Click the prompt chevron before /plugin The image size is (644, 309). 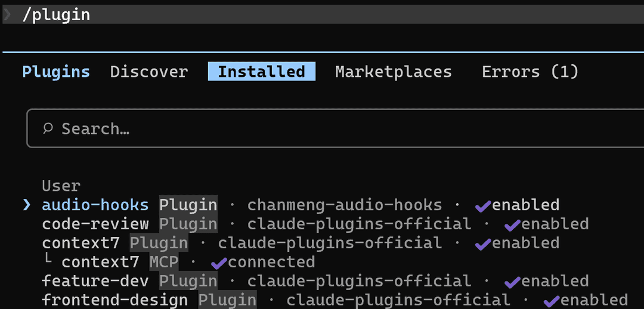point(7,15)
